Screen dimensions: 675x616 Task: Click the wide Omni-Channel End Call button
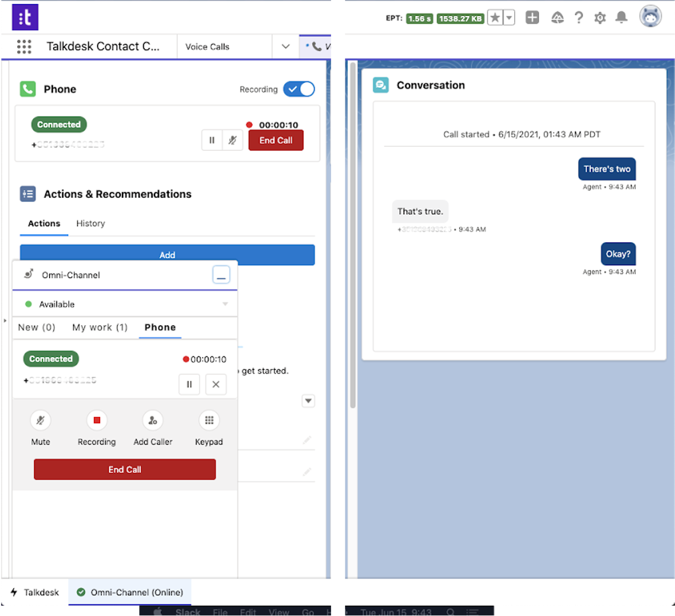(125, 469)
